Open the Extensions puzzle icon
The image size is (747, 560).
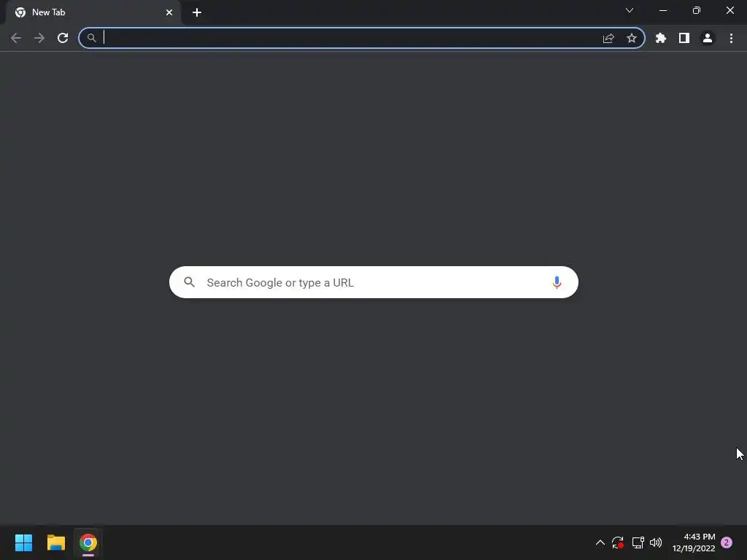click(661, 38)
